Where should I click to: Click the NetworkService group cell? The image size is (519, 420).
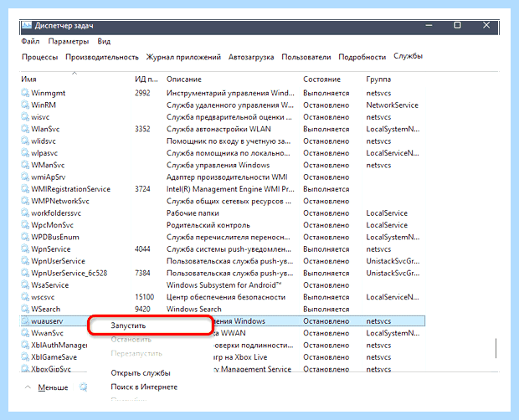(393, 105)
